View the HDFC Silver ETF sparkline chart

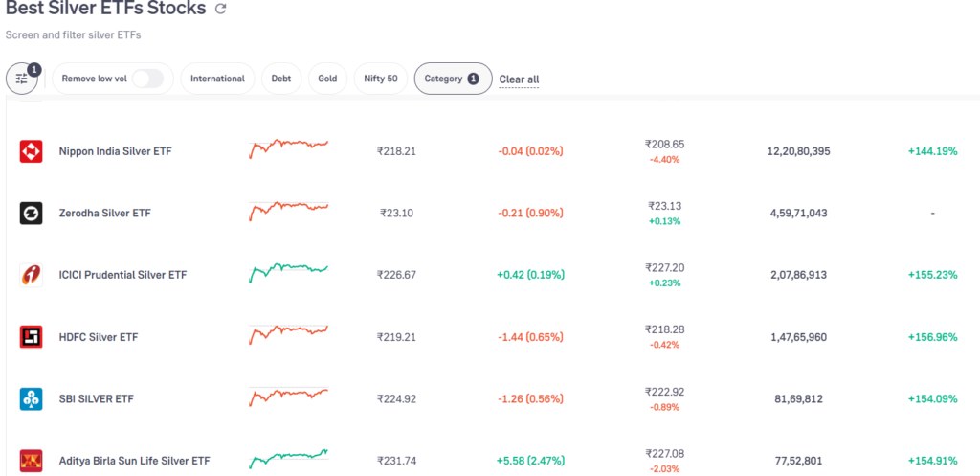click(288, 335)
